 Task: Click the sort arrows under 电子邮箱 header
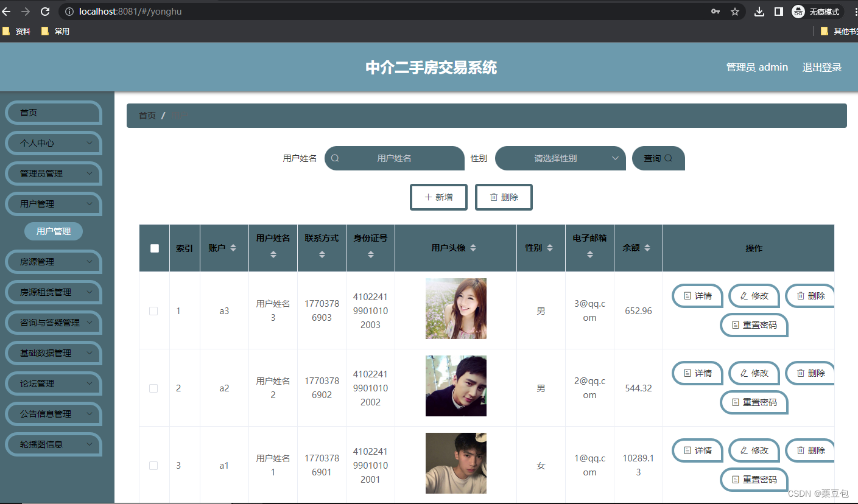(590, 254)
